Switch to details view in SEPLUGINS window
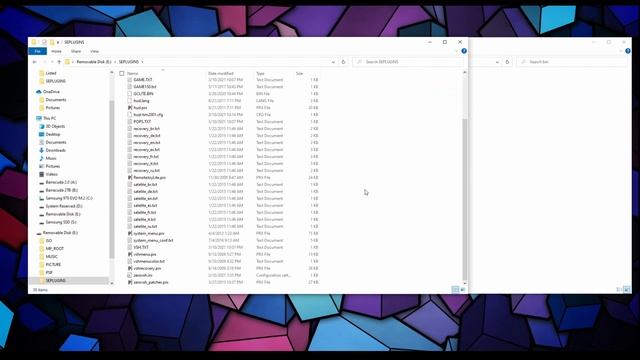This screenshot has width=640, height=360. [x=455, y=289]
